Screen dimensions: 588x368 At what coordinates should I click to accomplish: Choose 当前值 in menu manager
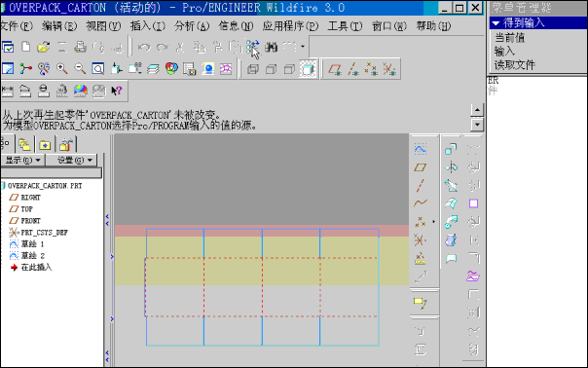click(x=509, y=38)
